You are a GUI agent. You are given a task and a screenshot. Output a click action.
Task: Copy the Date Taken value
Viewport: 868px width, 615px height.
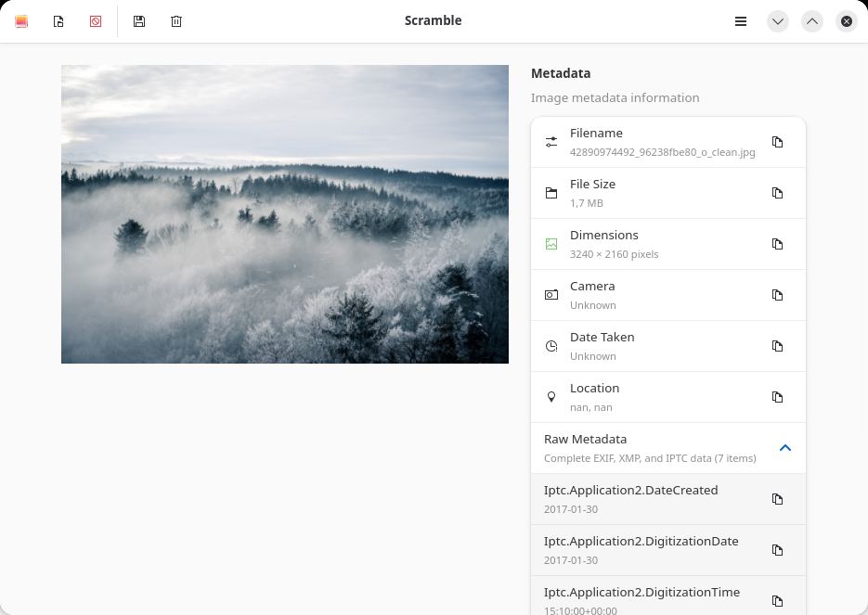pyautogui.click(x=777, y=346)
